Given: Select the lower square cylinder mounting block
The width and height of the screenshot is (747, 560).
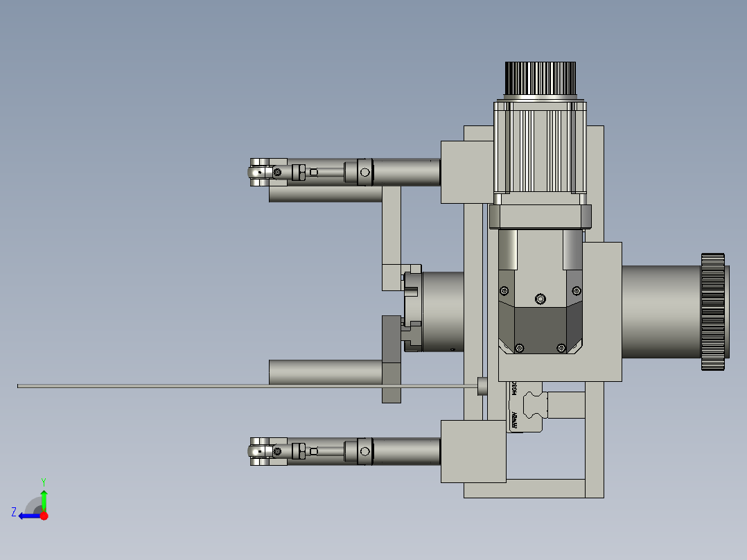Looking at the screenshot, I should pos(473,451).
